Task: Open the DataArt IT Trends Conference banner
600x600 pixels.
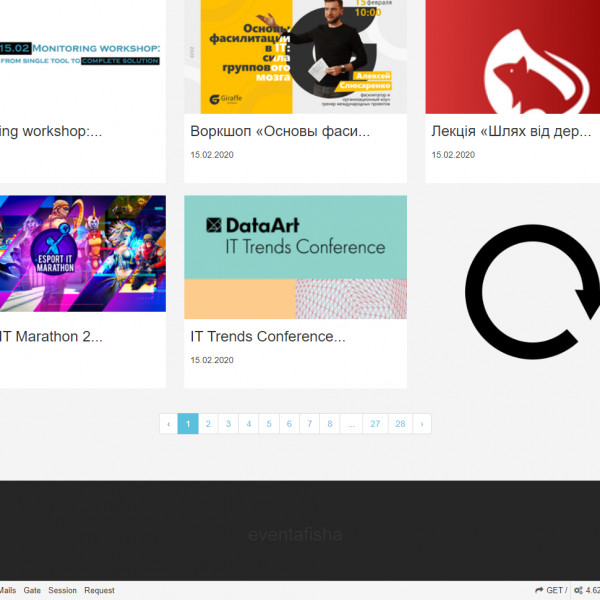Action: (295, 256)
